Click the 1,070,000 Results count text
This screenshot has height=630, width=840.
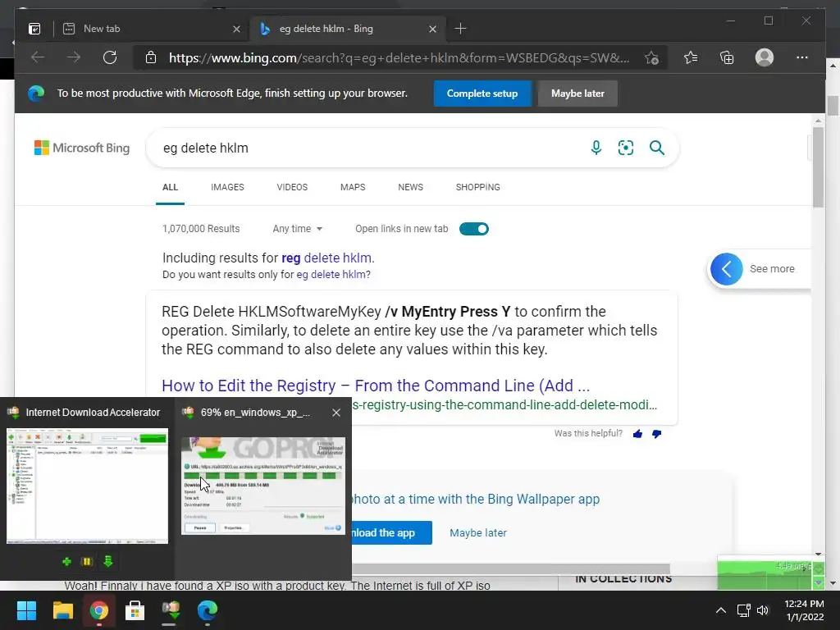click(201, 229)
